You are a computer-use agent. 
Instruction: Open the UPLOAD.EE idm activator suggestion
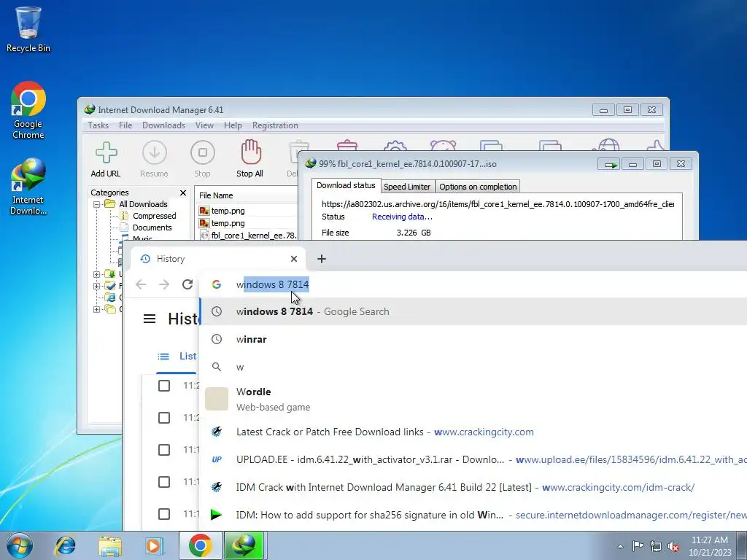click(x=473, y=459)
